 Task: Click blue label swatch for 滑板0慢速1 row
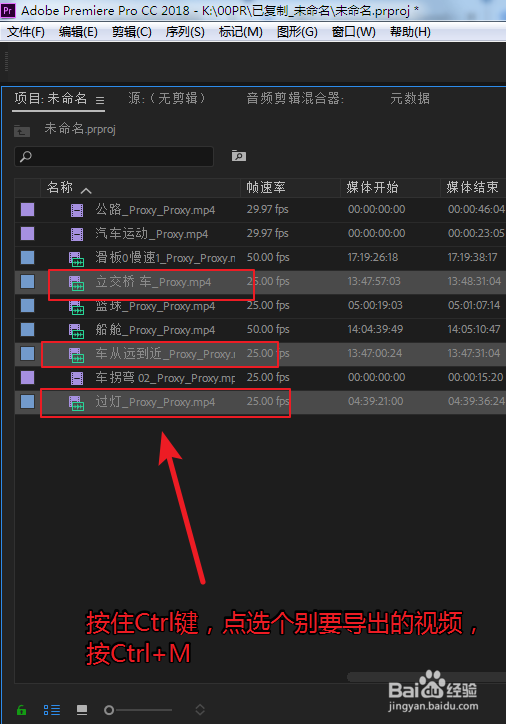point(27,258)
